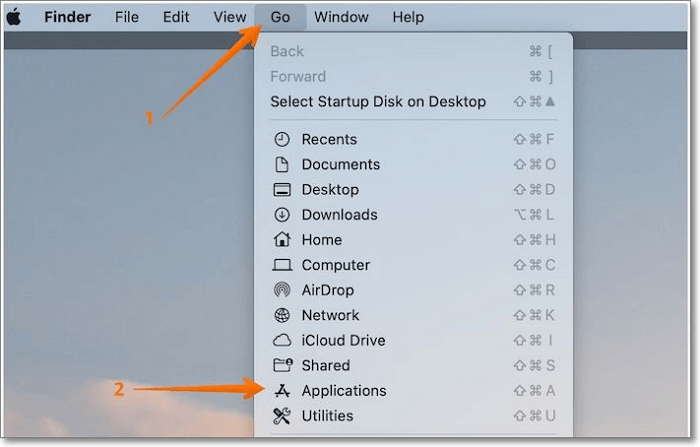Click the AirDrop icon
Screen dimensions: 700x447
coord(282,290)
